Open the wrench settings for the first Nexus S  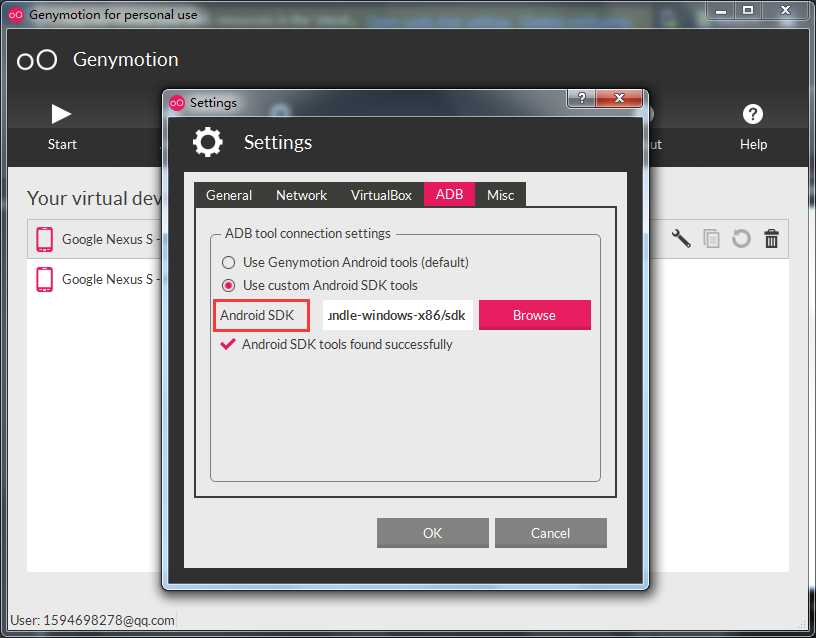pos(681,239)
